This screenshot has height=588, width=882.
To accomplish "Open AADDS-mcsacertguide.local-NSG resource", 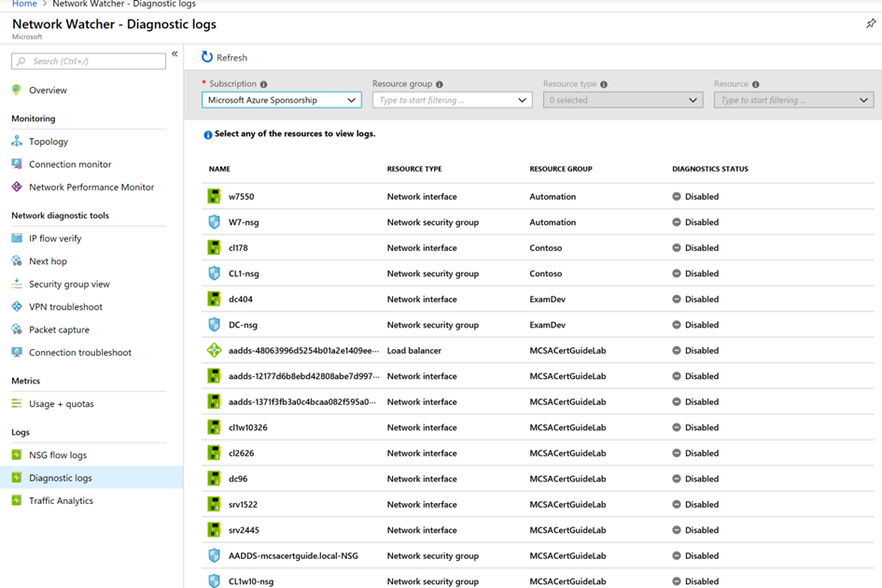I will (x=293, y=556).
